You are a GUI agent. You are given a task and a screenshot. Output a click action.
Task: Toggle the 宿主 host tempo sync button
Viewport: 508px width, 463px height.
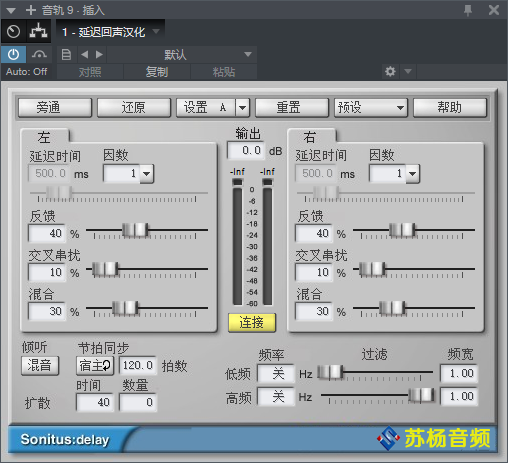coord(95,366)
